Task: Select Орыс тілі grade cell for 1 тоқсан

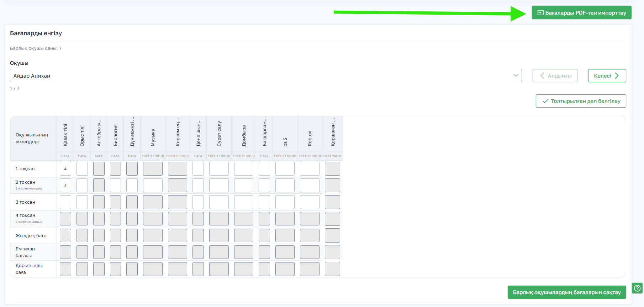Action: 82,169
